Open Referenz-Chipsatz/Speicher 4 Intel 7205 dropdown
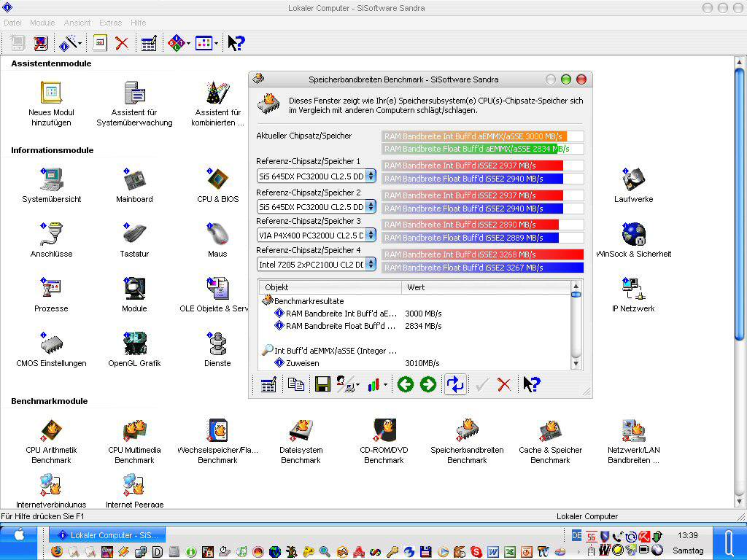This screenshot has width=747, height=560. [x=317, y=264]
